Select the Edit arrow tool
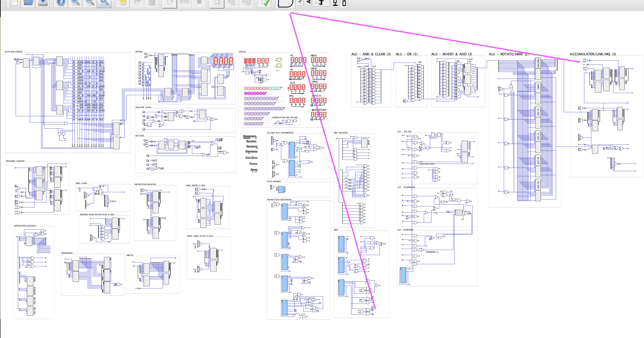 tap(308, 3)
